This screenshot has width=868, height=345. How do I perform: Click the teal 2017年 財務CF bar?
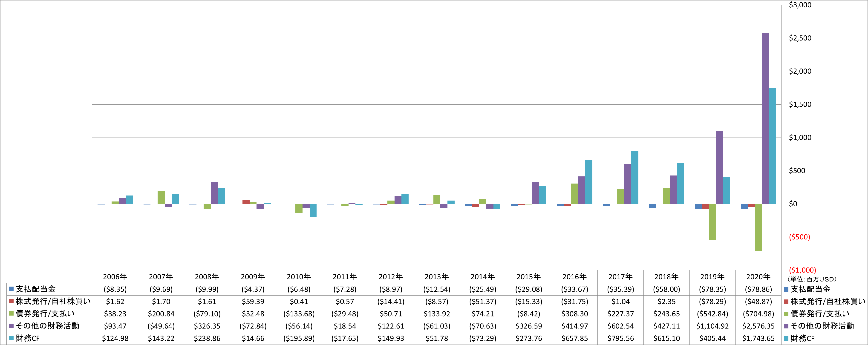coord(635,178)
